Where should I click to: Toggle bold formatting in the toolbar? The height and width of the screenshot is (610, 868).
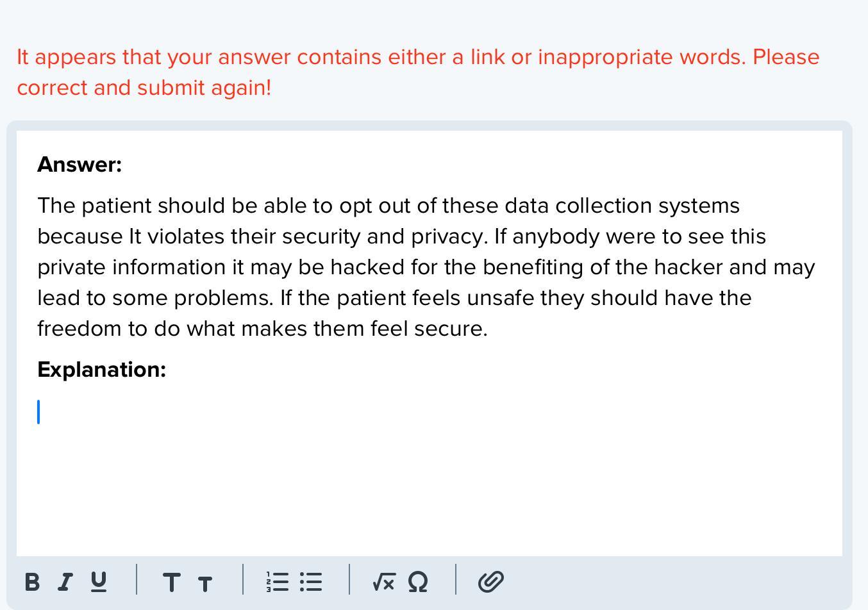click(x=32, y=582)
